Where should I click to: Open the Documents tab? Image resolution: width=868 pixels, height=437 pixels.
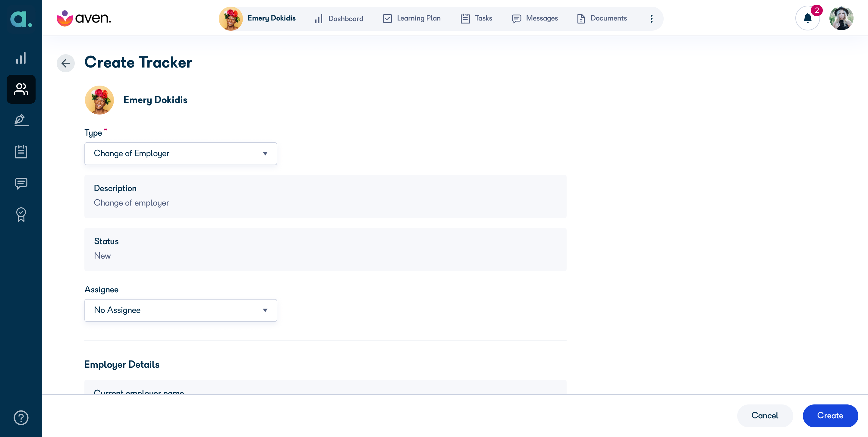(x=602, y=18)
